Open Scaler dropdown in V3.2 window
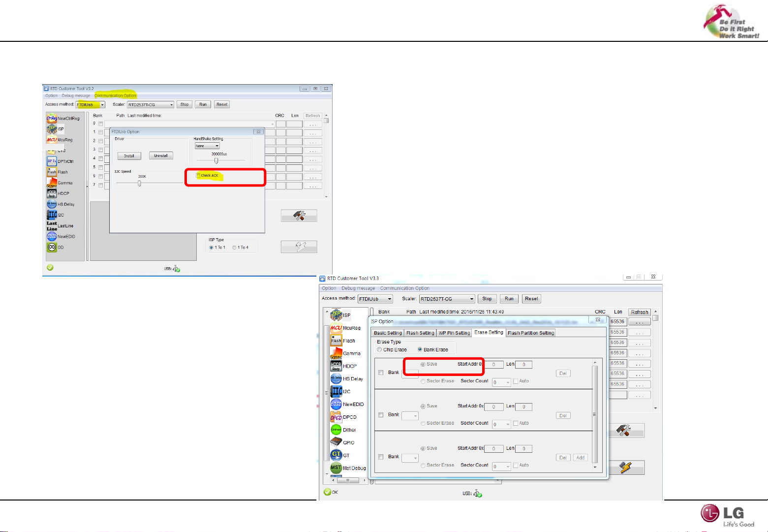The width and height of the screenshot is (768, 532). point(151,105)
